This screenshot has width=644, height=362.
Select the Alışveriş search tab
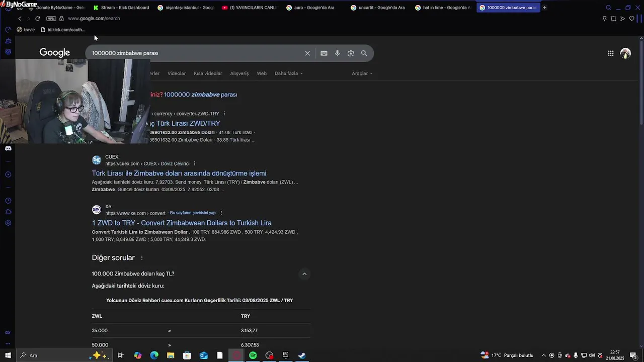[239, 73]
